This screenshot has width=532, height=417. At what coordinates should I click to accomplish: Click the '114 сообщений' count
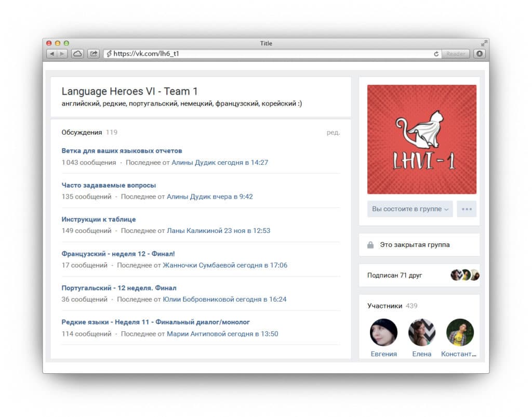pos(87,334)
